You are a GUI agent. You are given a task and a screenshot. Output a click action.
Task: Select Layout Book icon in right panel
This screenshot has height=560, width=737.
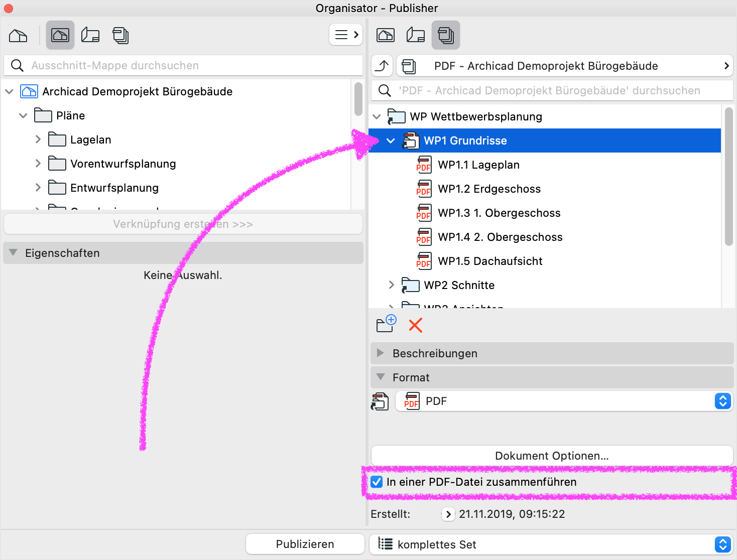(416, 35)
